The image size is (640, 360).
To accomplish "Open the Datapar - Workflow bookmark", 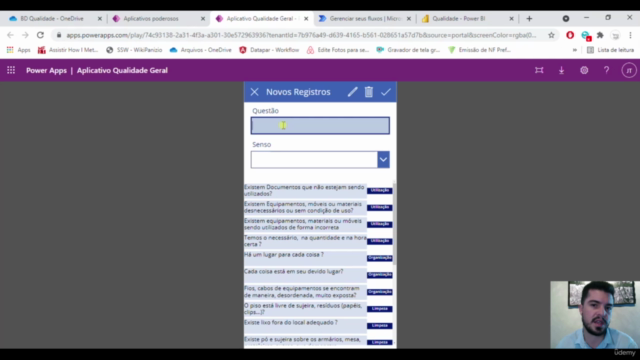I will [269, 50].
